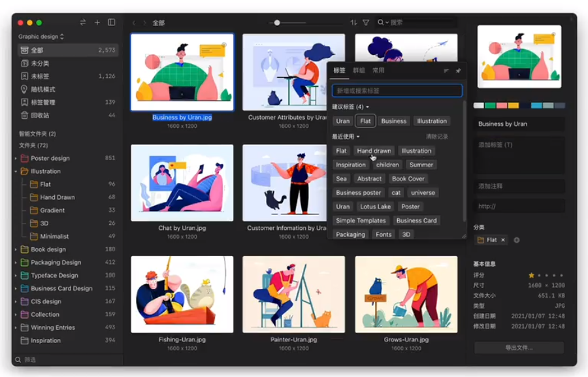Click 清除记录 to clear recent tags
The image size is (588, 377).
(437, 137)
